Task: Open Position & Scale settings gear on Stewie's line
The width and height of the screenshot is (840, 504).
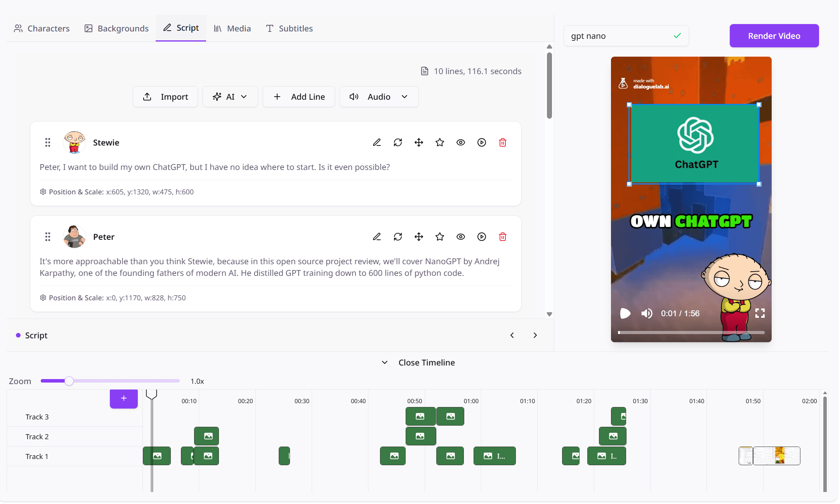Action: (43, 192)
